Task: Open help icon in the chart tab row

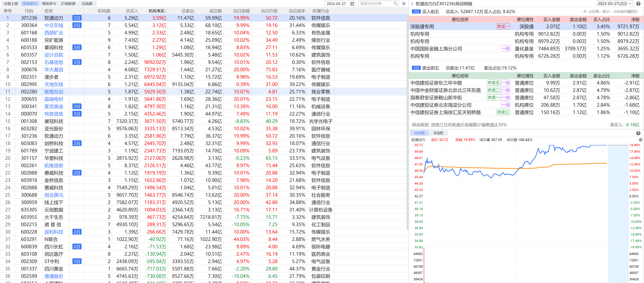Action: (x=638, y=133)
